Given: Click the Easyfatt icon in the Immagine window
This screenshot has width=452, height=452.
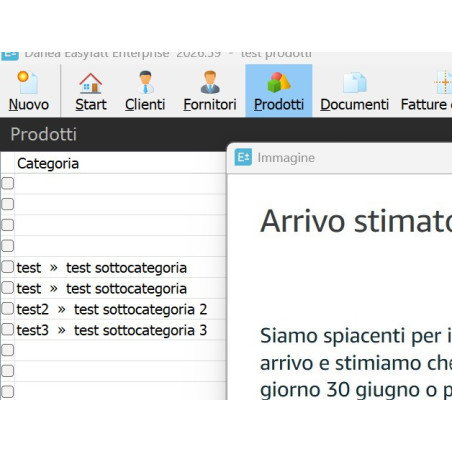Looking at the screenshot, I should [x=243, y=157].
